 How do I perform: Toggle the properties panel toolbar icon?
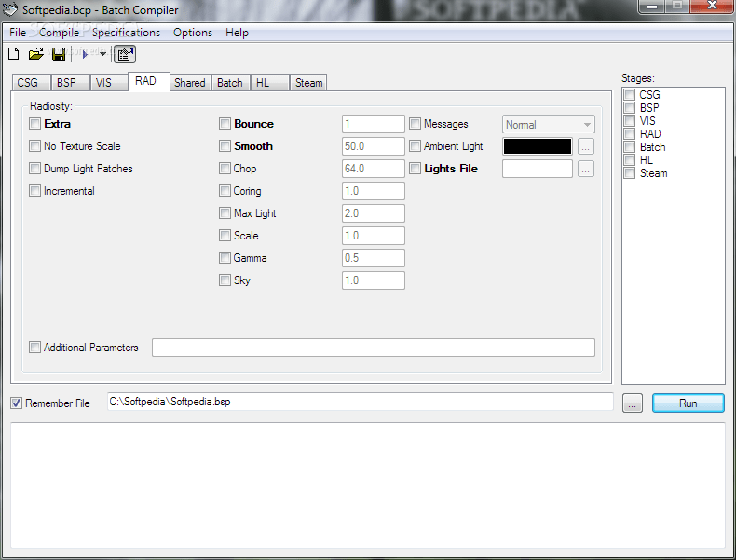[125, 54]
